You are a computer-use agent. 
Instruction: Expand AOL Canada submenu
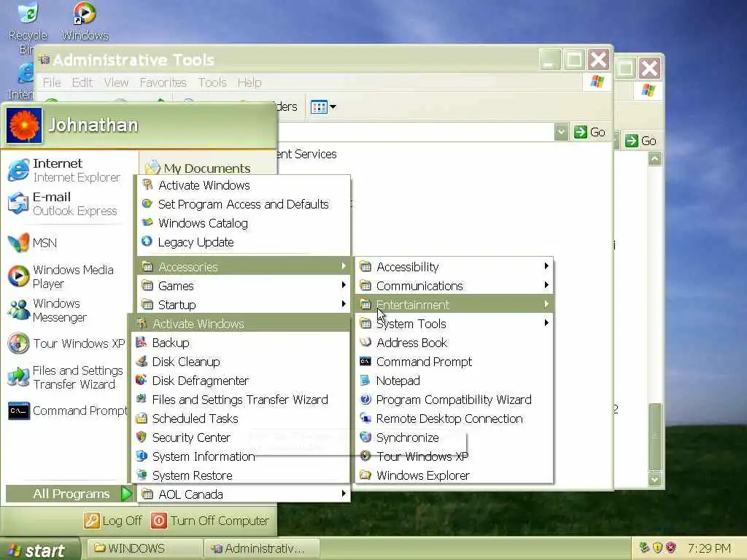(244, 494)
